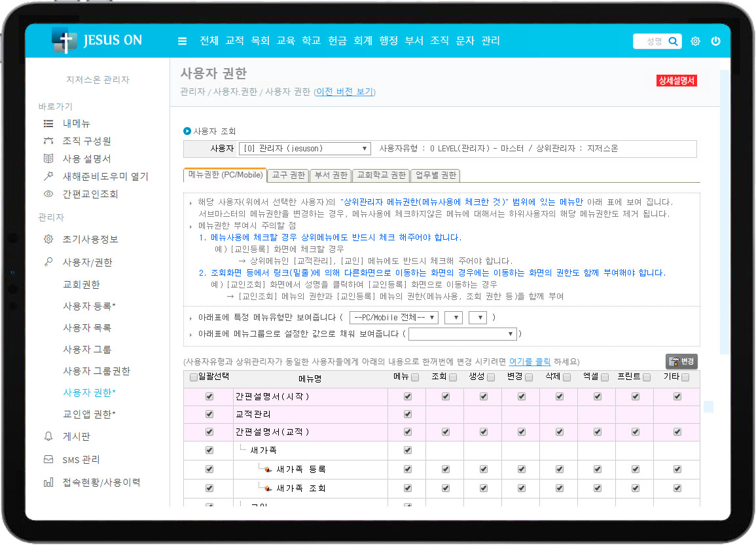Open the 회계 top menu
The width and height of the screenshot is (756, 545).
coord(363,41)
